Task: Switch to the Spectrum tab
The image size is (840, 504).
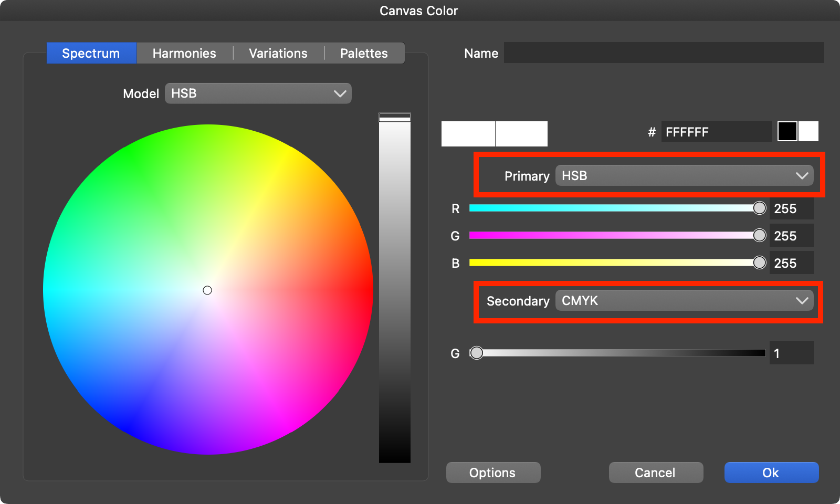Action: pyautogui.click(x=91, y=53)
